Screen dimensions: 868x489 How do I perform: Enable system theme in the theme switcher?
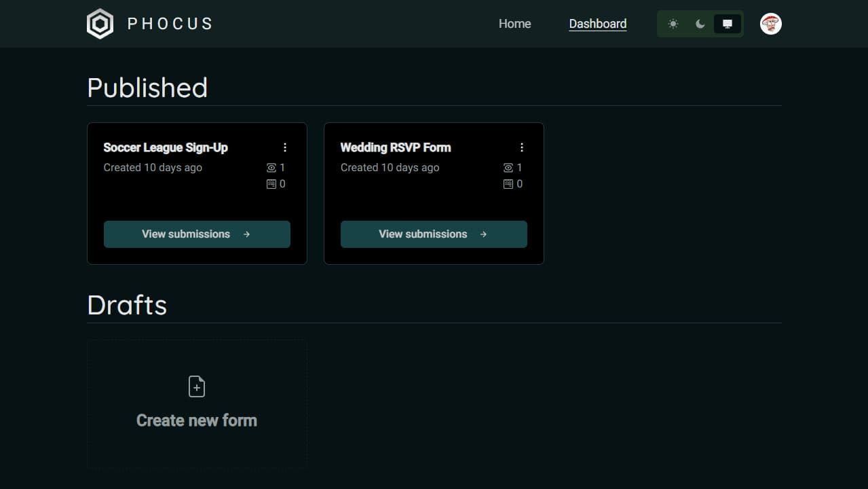tap(727, 24)
